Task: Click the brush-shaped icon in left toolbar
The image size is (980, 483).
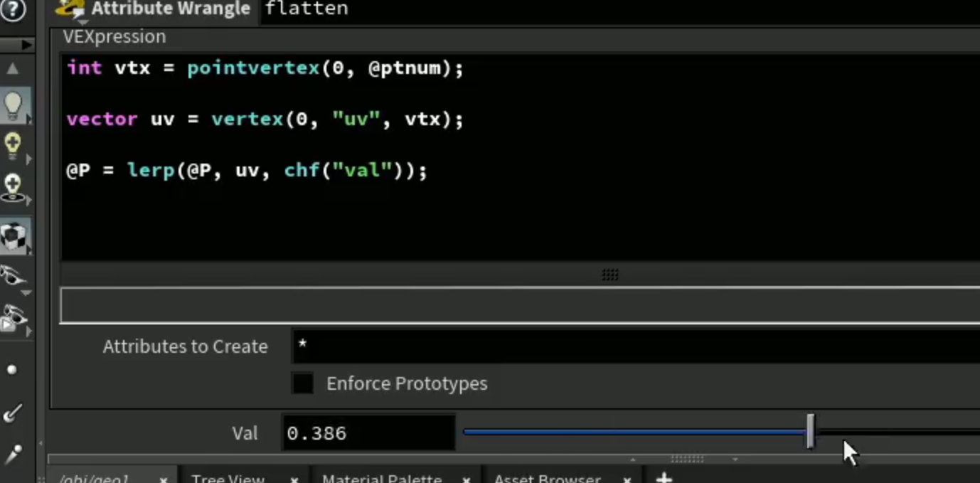Action: pyautogui.click(x=13, y=412)
